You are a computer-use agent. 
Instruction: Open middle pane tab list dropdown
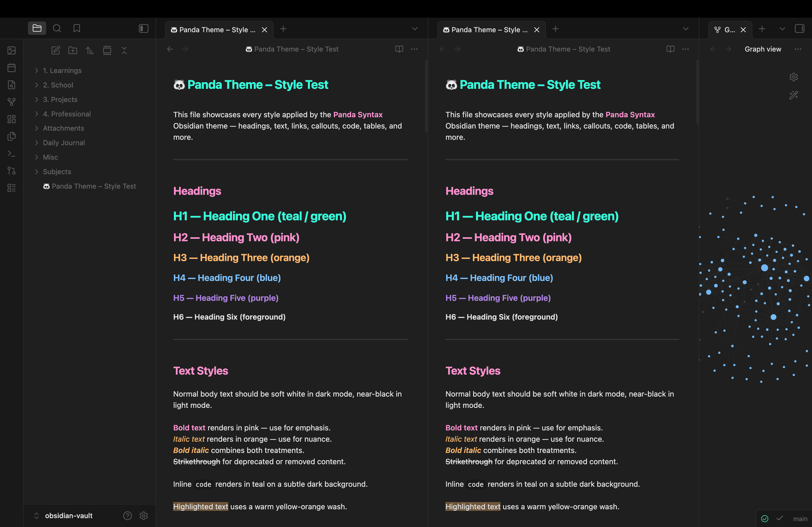pyautogui.click(x=686, y=29)
